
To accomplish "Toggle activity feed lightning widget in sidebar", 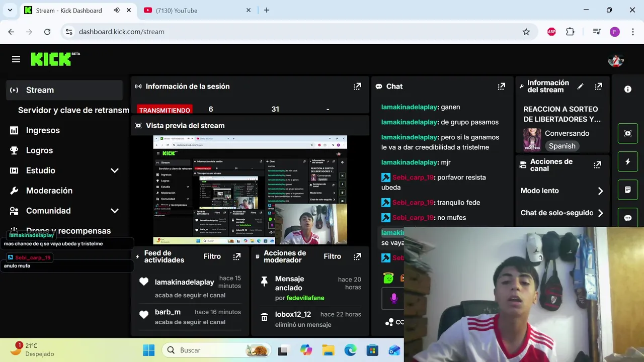I will pyautogui.click(x=628, y=162).
